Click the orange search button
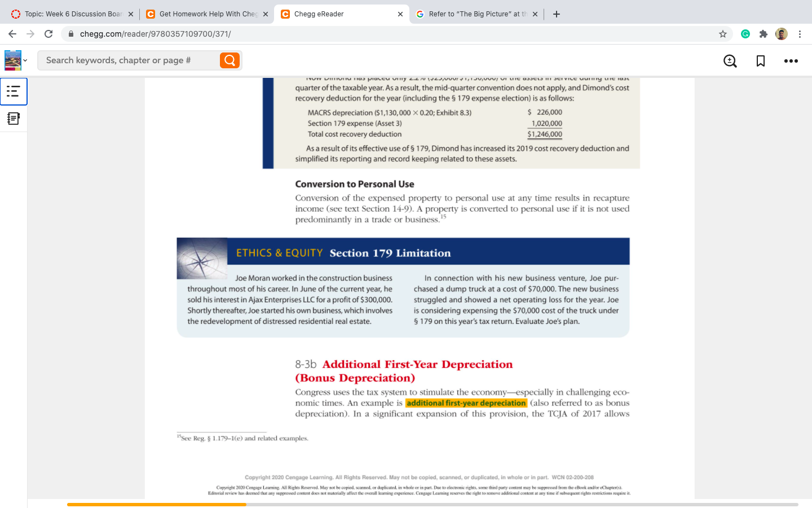812x508 pixels. click(230, 60)
